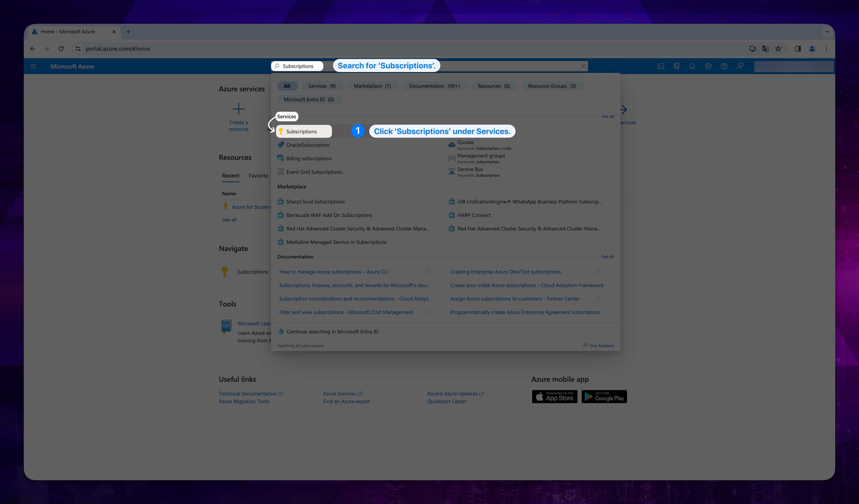Open Event Grid Subscriptions service
The width and height of the screenshot is (859, 504).
[x=314, y=172]
